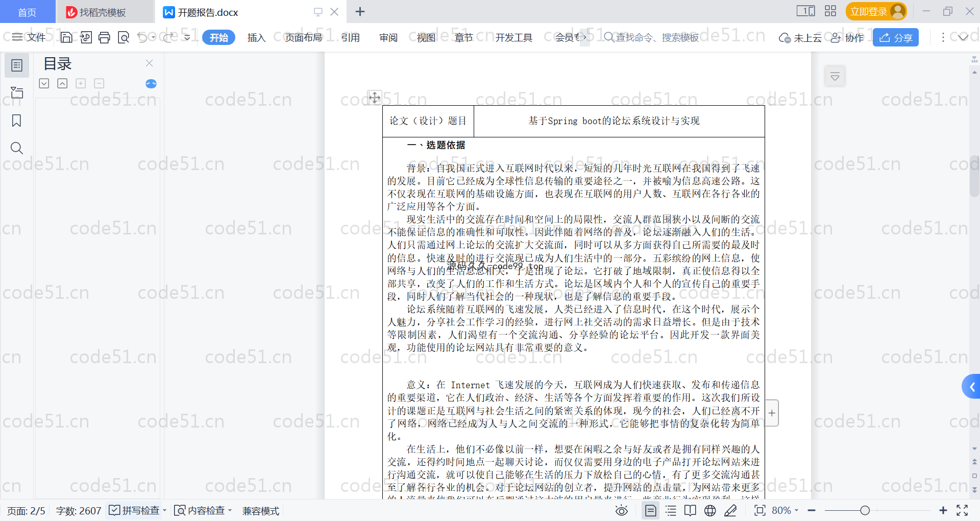This screenshot has height=521, width=980.
Task: Open the more options vertical dots
Action: (x=943, y=37)
